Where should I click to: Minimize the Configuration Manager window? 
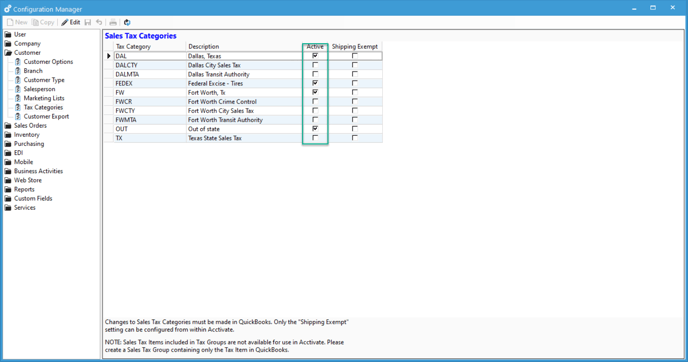point(634,8)
